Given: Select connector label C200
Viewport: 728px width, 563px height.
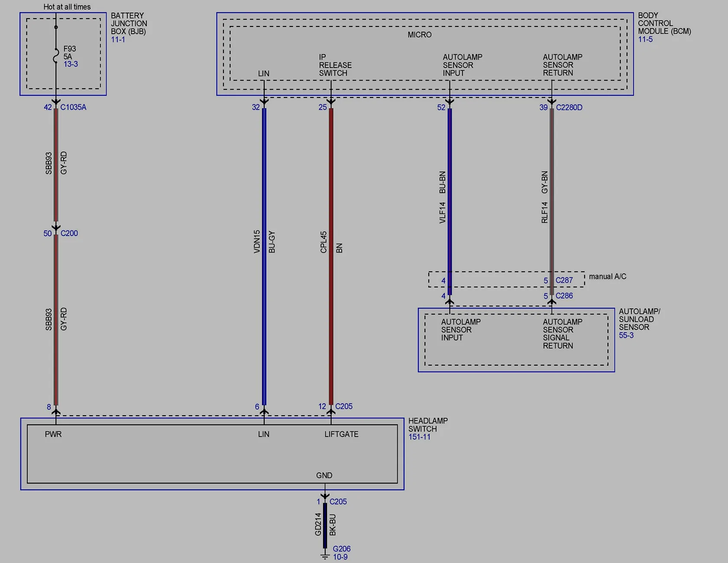Looking at the screenshot, I should [69, 233].
